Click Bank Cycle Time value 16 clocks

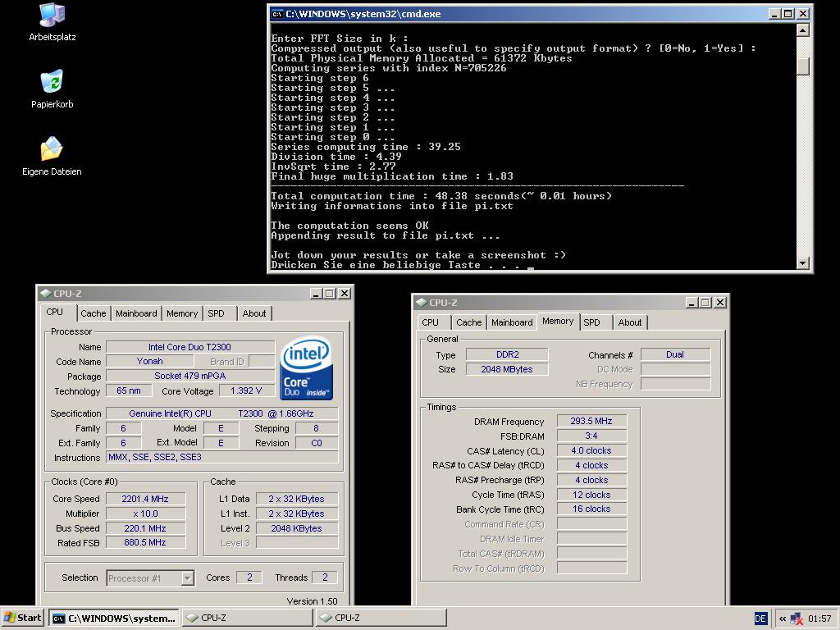(591, 509)
